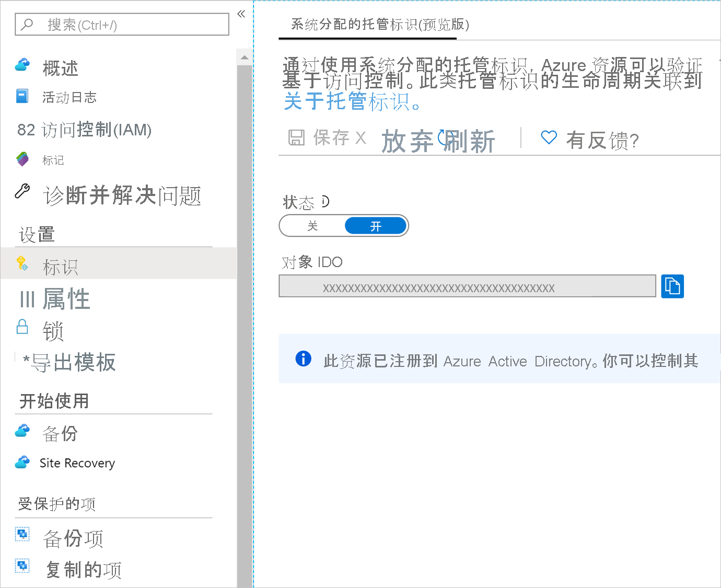Screen dimensions: 721x588
Task: Click the 备份 cloud icon
Action: pos(22,431)
